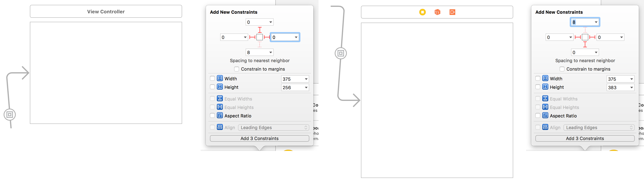Screen dimensions: 644x182
Task: Select the circular segue icon beside the right scene
Action: (x=341, y=53)
